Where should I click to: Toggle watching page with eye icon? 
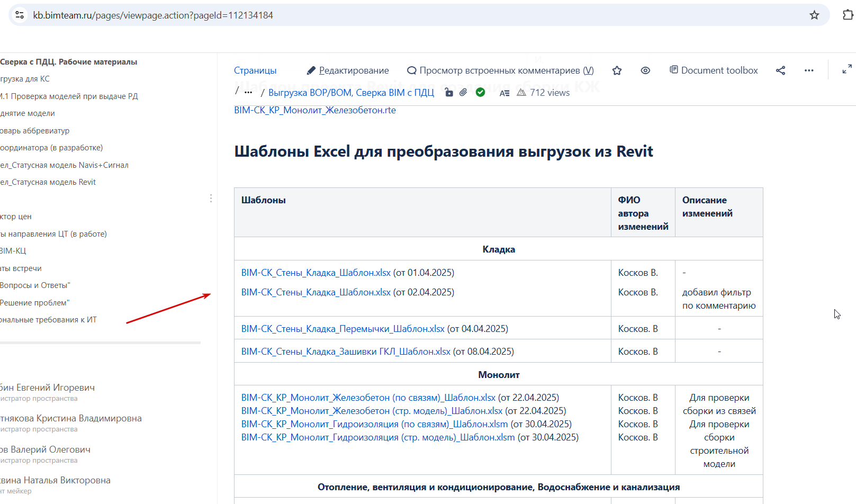coord(645,70)
